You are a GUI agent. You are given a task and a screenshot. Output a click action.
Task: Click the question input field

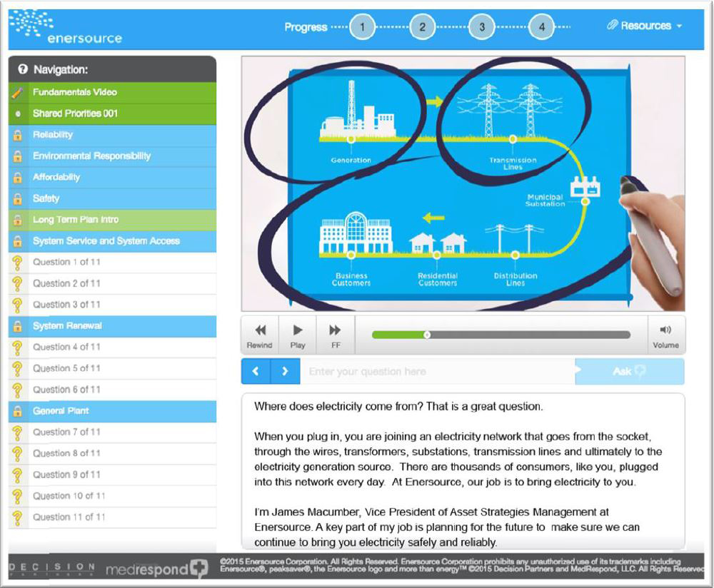pyautogui.click(x=438, y=371)
